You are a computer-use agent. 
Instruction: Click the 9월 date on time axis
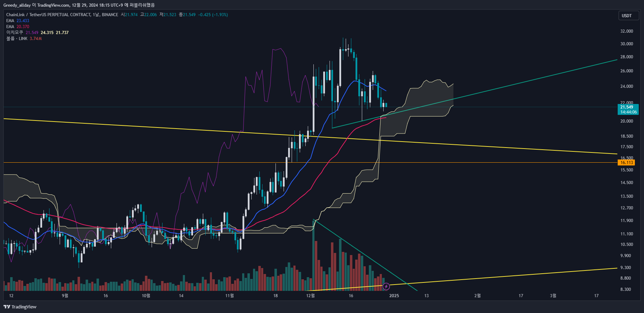(x=65, y=296)
